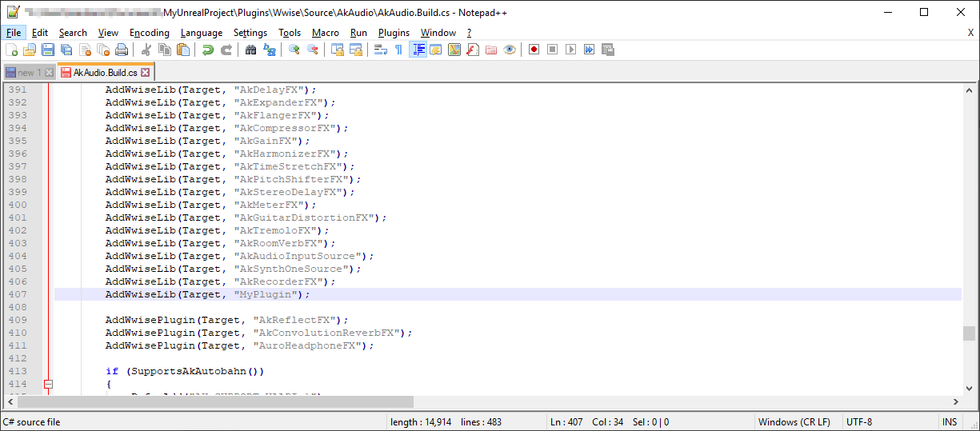Screen dimensions: 980x431
Task: Open the Run menu
Action: (359, 33)
